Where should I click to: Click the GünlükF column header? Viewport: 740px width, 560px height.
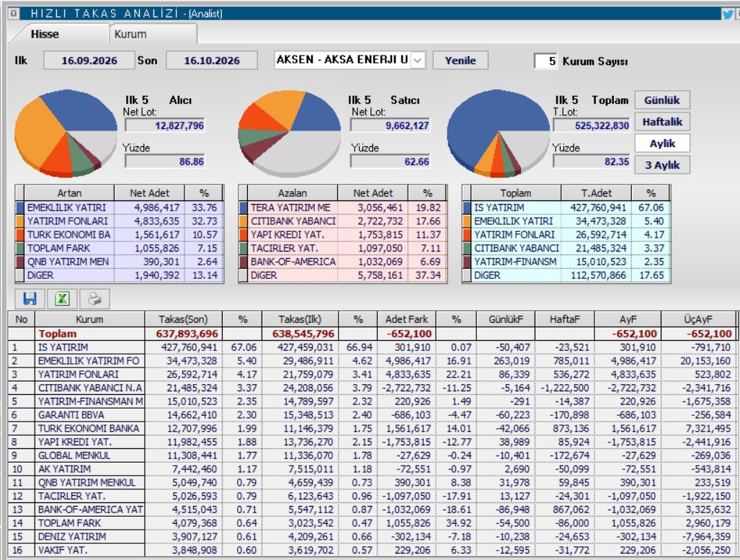506,319
